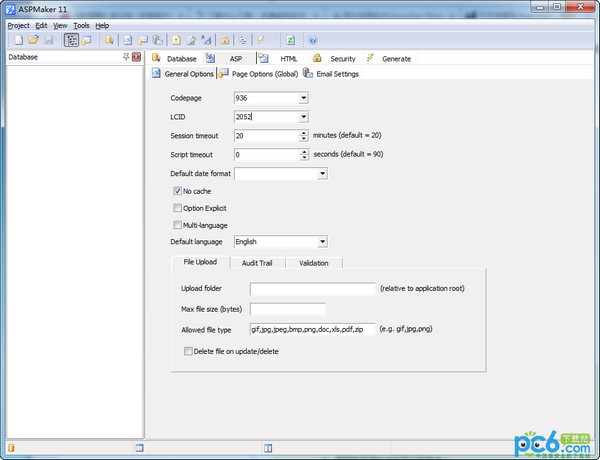Click the icon beside the ASP tab

210,58
